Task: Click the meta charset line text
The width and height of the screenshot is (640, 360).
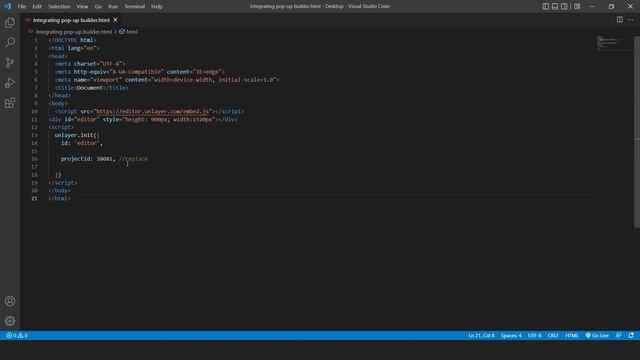Action: pyautogui.click(x=90, y=64)
